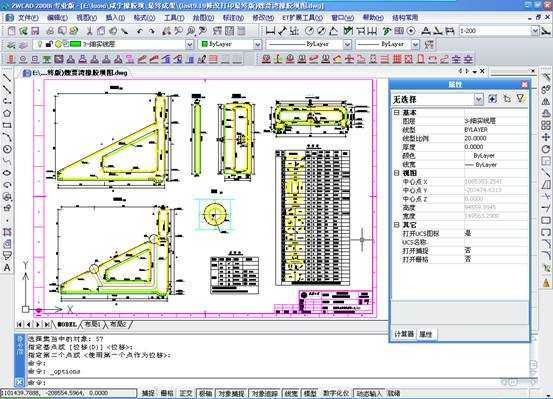Open the 工具 menu
The width and height of the screenshot is (553, 399).
174,17
